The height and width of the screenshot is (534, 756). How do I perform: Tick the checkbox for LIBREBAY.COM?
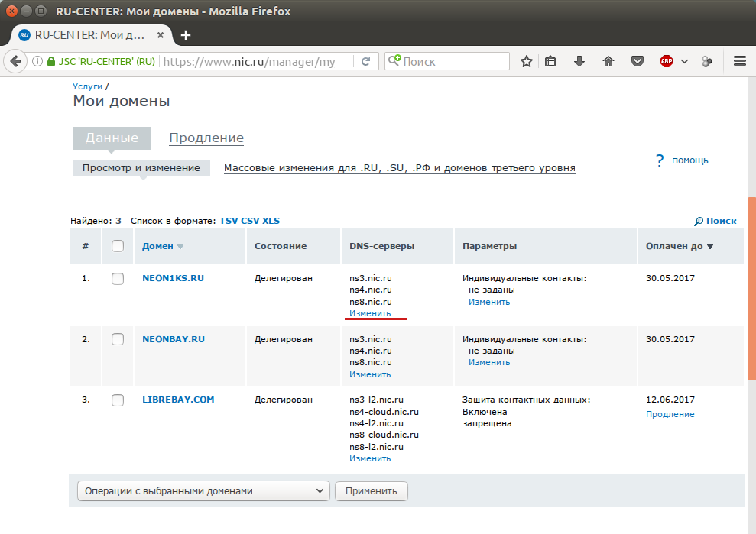click(118, 400)
